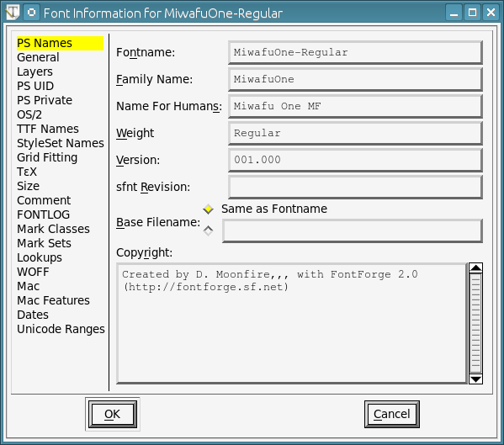Click the Cancel button

tap(392, 414)
